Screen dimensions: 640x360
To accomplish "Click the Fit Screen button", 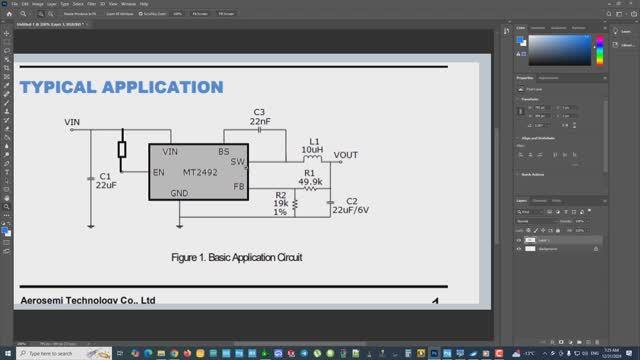I will click(200, 14).
